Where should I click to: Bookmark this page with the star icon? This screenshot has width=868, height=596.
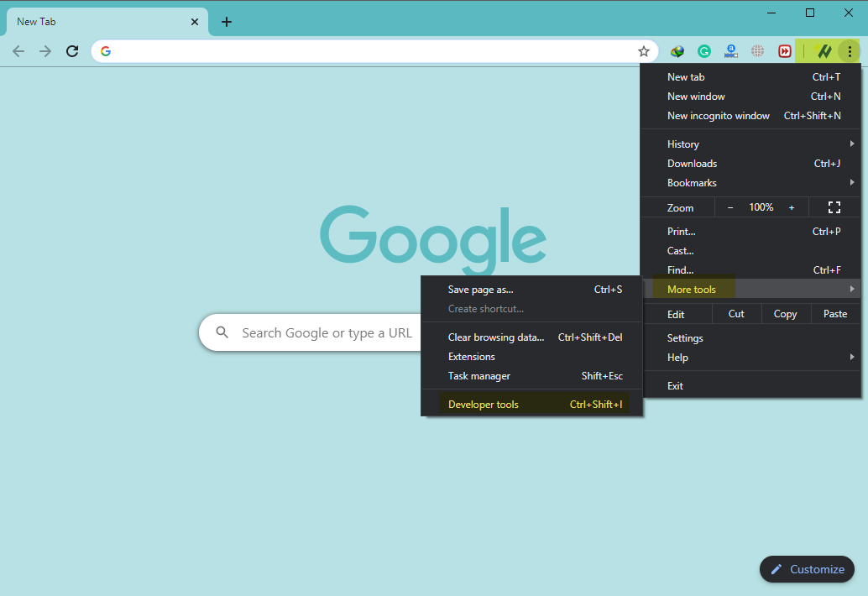(x=643, y=51)
